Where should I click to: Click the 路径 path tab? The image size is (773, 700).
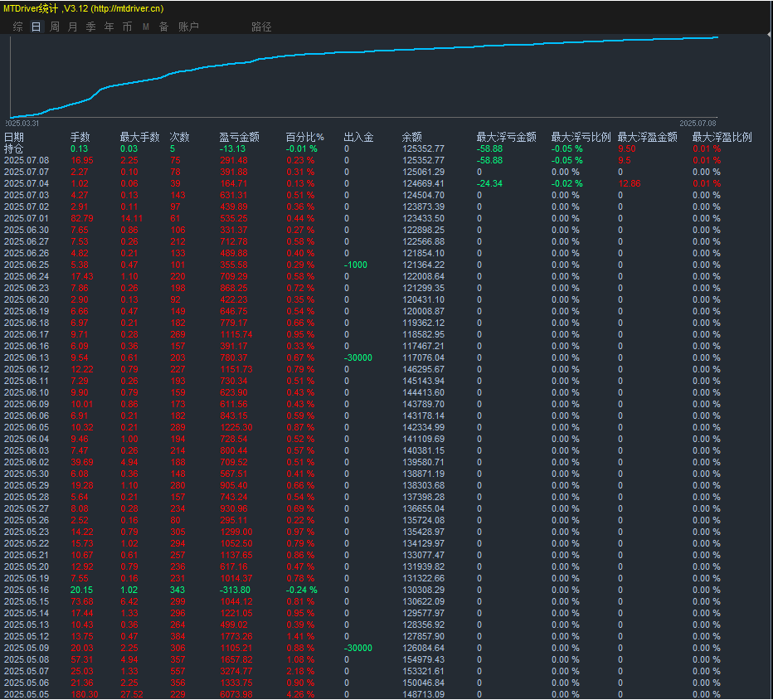261,27
